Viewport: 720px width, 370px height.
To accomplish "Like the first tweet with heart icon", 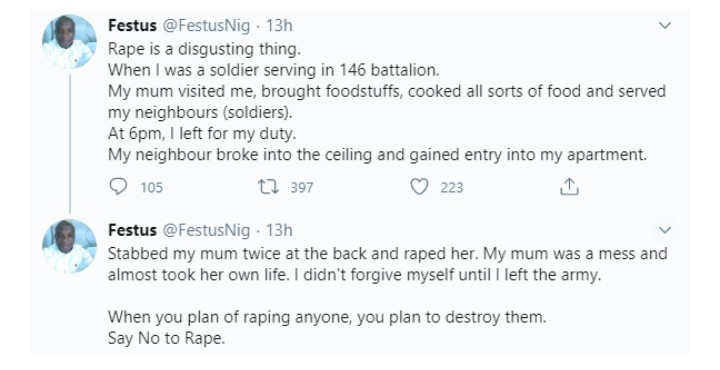I will point(419,187).
